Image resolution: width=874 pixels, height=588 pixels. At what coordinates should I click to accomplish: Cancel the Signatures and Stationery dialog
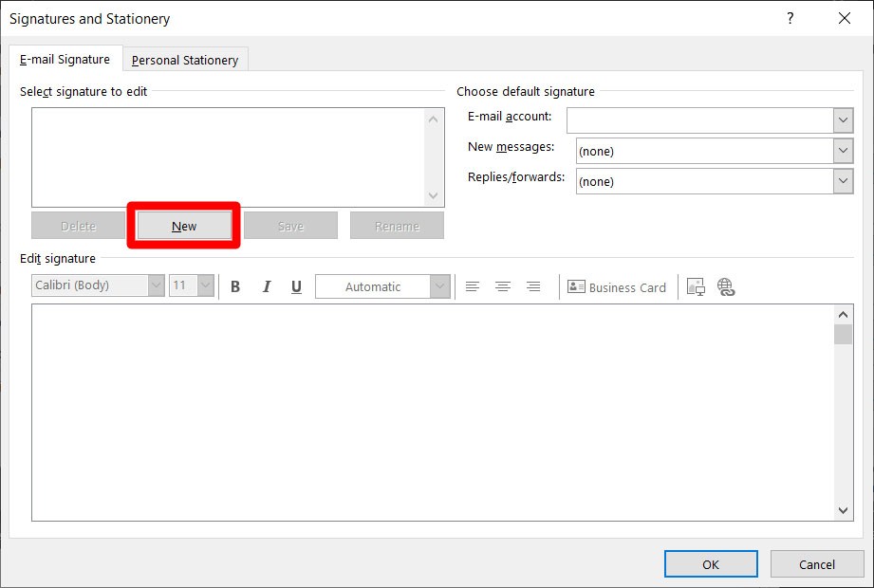point(817,564)
